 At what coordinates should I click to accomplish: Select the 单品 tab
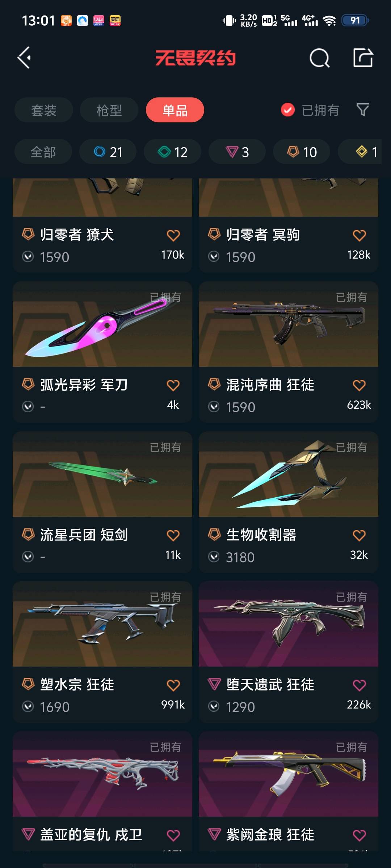coord(175,110)
